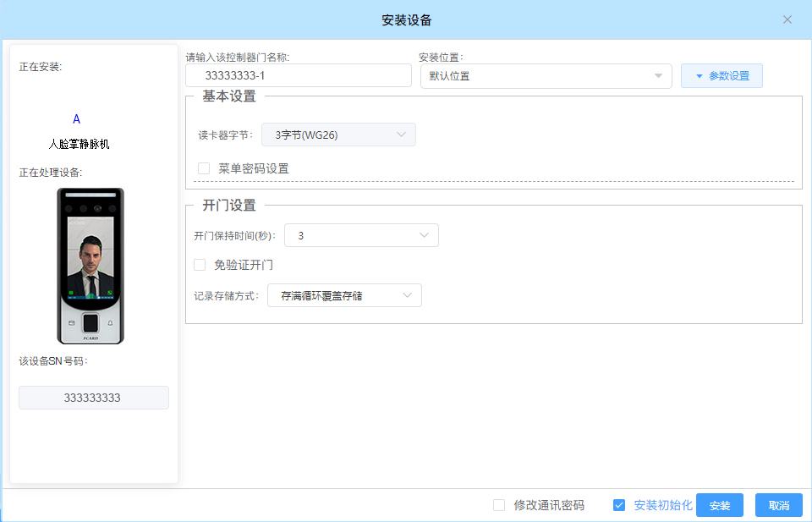Image resolution: width=812 pixels, height=522 pixels.
Task: Click the chevron arrow in 读卡器字节 box
Action: click(x=401, y=135)
